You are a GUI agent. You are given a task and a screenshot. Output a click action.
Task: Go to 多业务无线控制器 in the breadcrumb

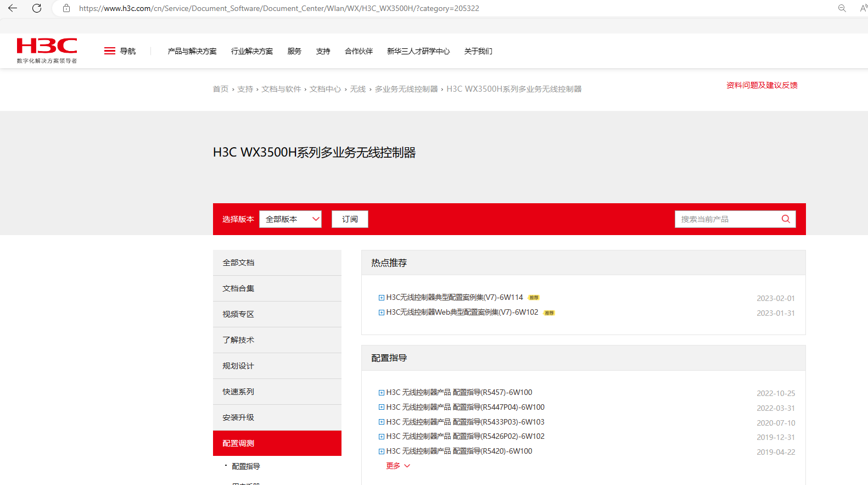(x=406, y=89)
